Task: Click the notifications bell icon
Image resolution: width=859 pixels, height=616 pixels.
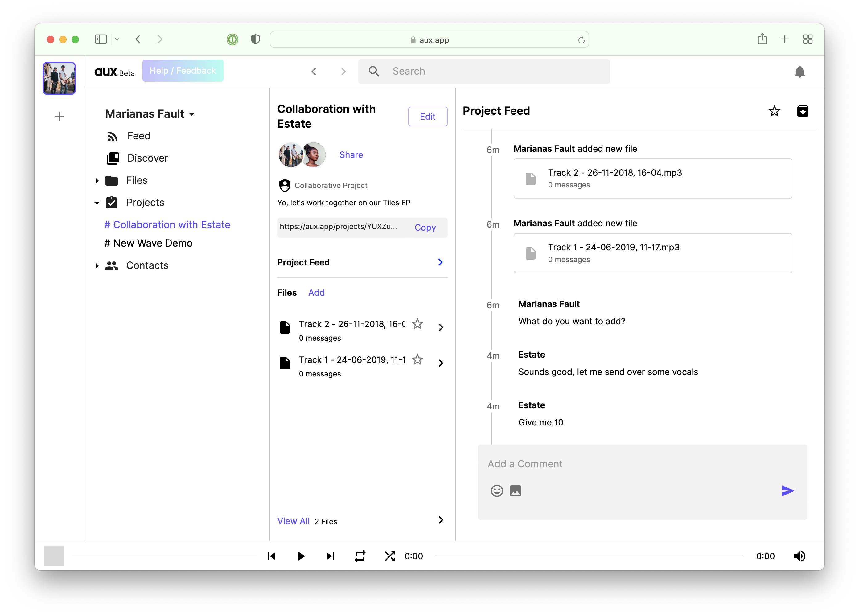Action: [x=799, y=72]
